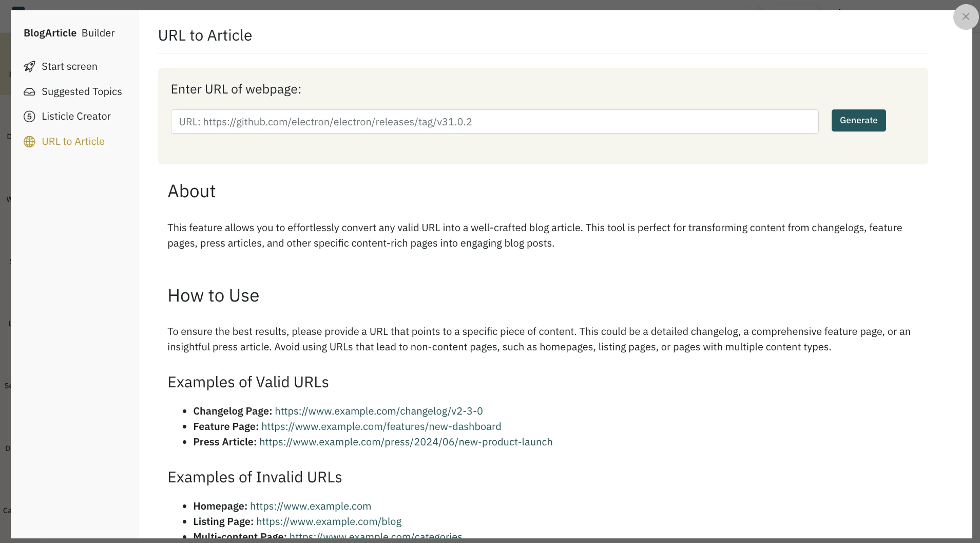
Task: Open the Listicle Creator tool
Action: pyautogui.click(x=76, y=116)
